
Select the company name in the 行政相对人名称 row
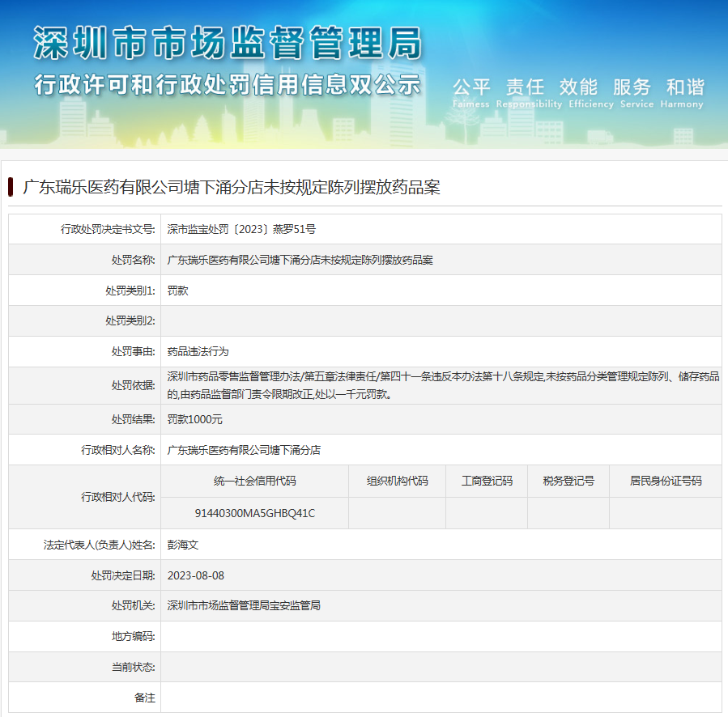tap(244, 450)
